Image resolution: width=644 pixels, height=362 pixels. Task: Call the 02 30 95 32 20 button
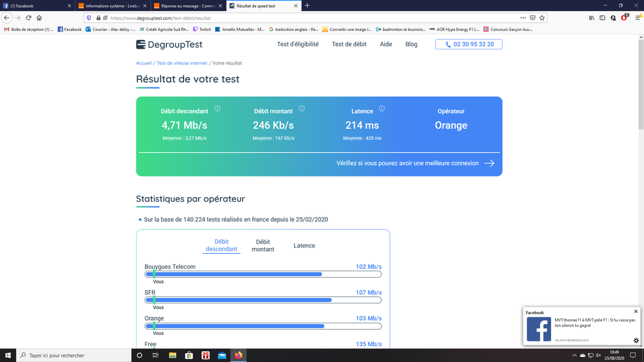(469, 44)
